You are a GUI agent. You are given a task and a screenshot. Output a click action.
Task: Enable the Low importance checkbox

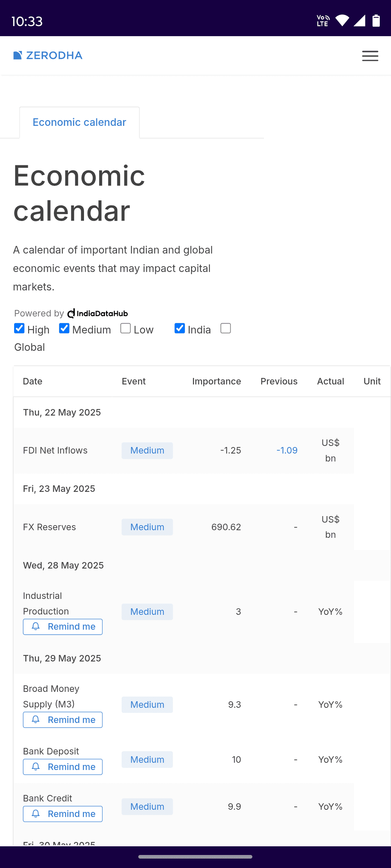click(126, 328)
